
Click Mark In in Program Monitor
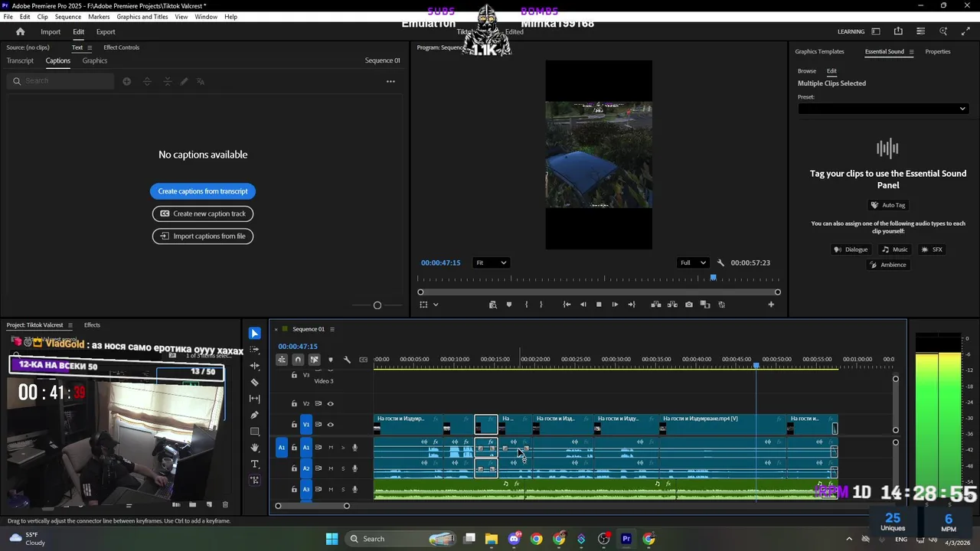point(526,305)
